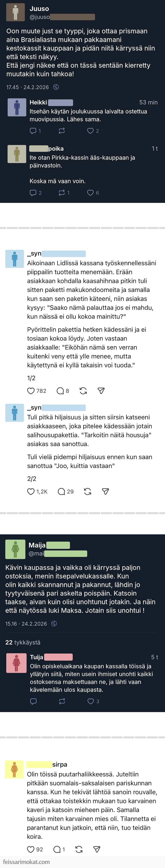The height and width of the screenshot is (868, 165).
Task: Like the _syn post marked 1/2
Action: click(31, 391)
